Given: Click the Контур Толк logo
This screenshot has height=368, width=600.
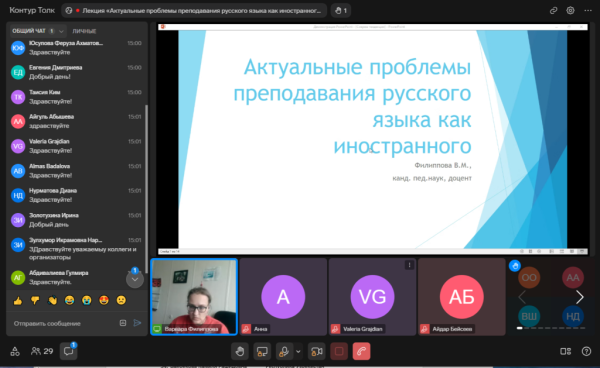Looking at the screenshot, I should coord(32,10).
